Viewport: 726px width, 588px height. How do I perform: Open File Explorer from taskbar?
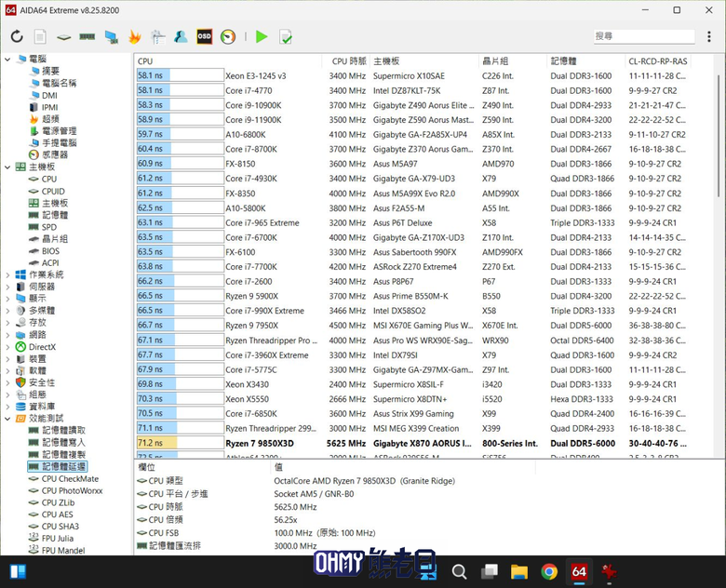tap(519, 572)
